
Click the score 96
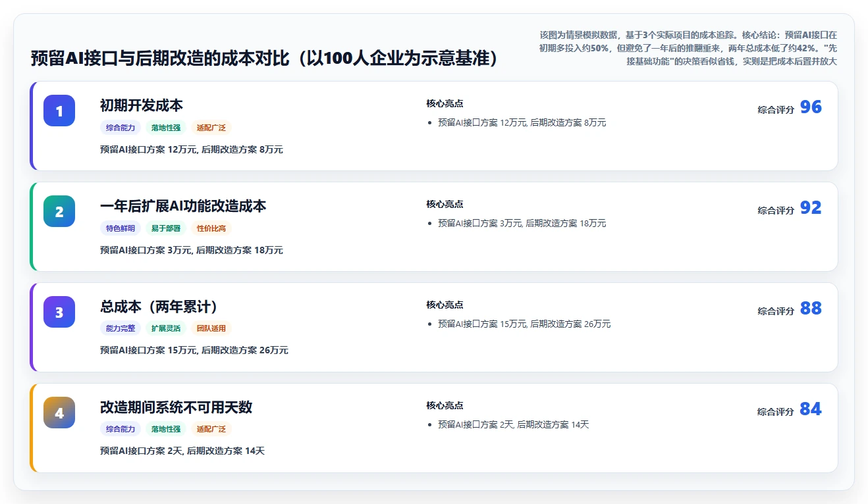[811, 107]
